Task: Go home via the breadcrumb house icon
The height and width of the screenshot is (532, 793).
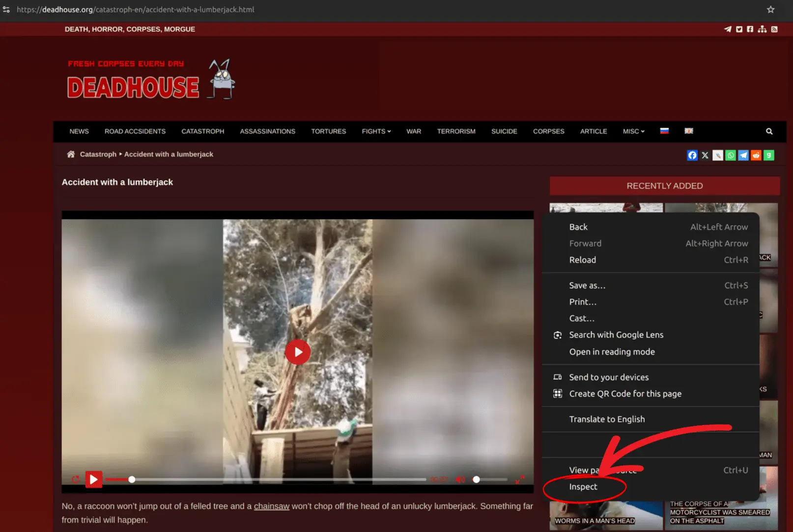Action: pyautogui.click(x=71, y=154)
